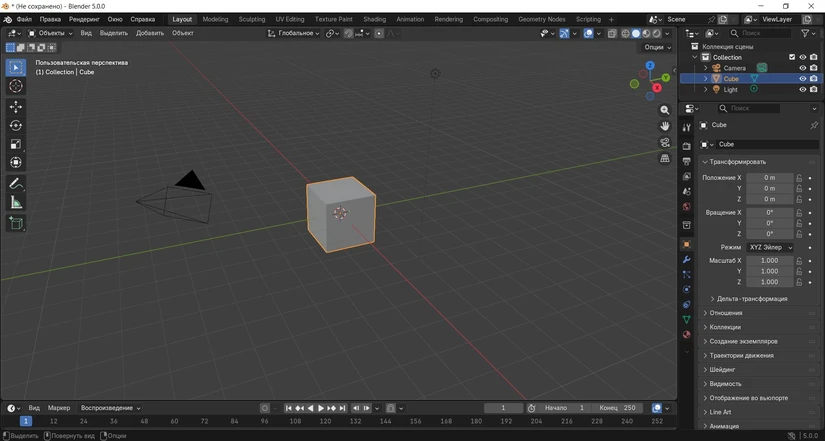Switch to the Shading workspace tab
This screenshot has width=825, height=441.
(x=375, y=19)
